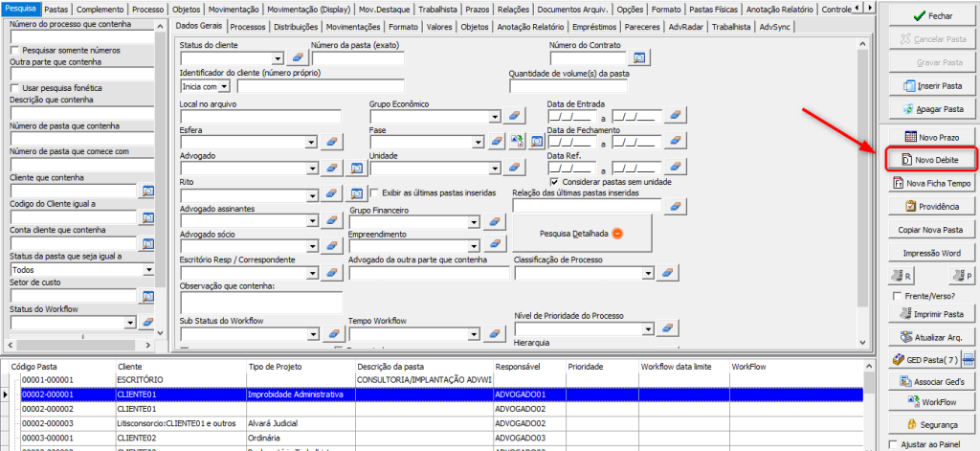Viewport: 980px width, 451px height.
Task: Click Novo Debite button
Action: [932, 160]
